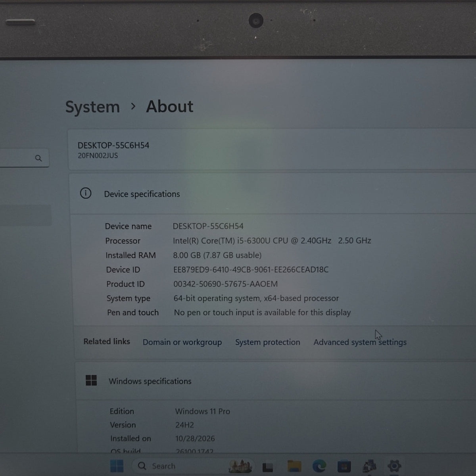Open the Windows Start menu
476x476 pixels.
117,466
